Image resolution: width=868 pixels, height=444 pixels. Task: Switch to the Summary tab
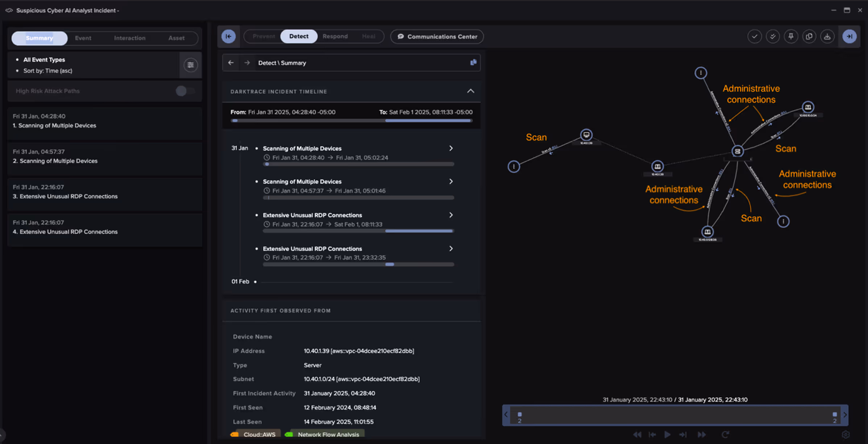click(x=39, y=38)
